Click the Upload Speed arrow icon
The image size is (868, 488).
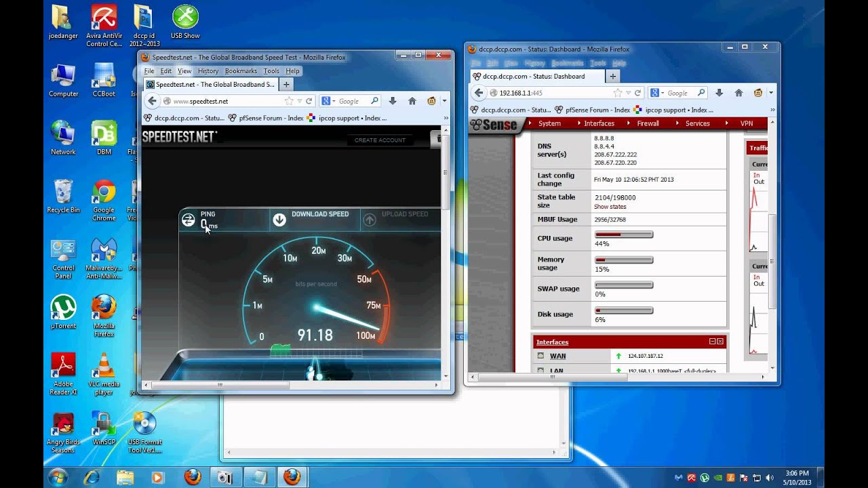coord(370,220)
